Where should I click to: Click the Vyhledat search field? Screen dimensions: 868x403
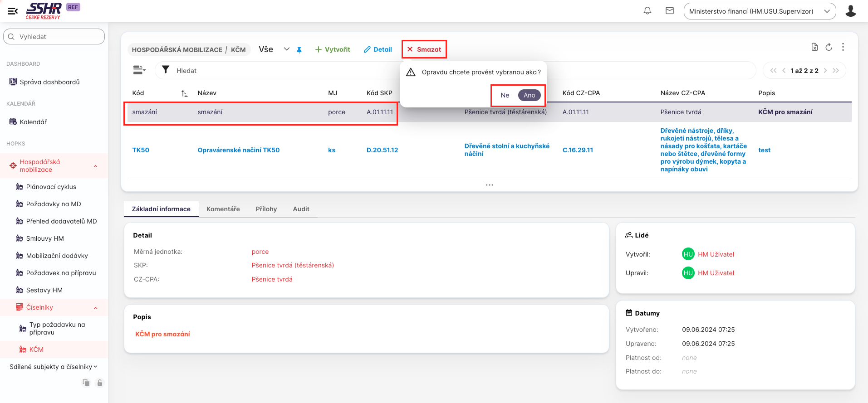54,37
